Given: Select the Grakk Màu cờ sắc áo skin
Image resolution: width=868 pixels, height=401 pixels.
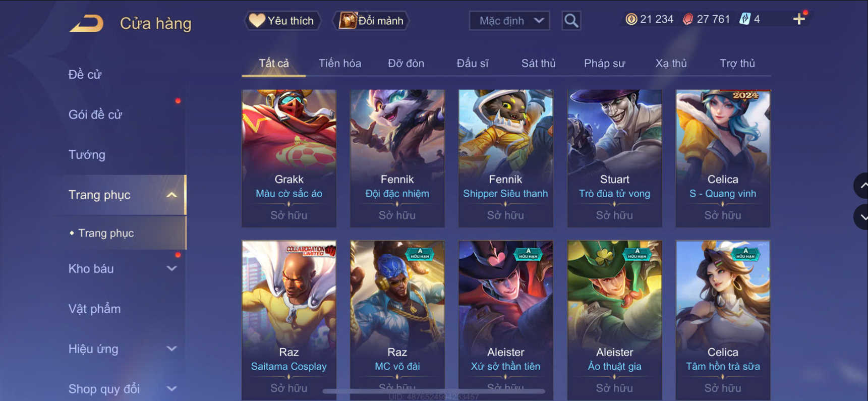Looking at the screenshot, I should [289, 158].
